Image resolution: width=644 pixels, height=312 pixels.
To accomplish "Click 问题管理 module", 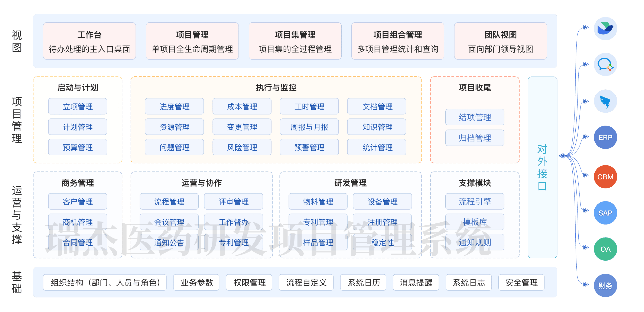I will tap(175, 147).
